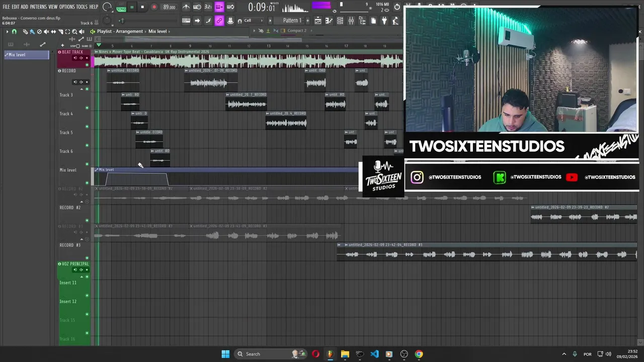Select the Zoom magnifier tool
644x362 pixels.
click(x=74, y=31)
